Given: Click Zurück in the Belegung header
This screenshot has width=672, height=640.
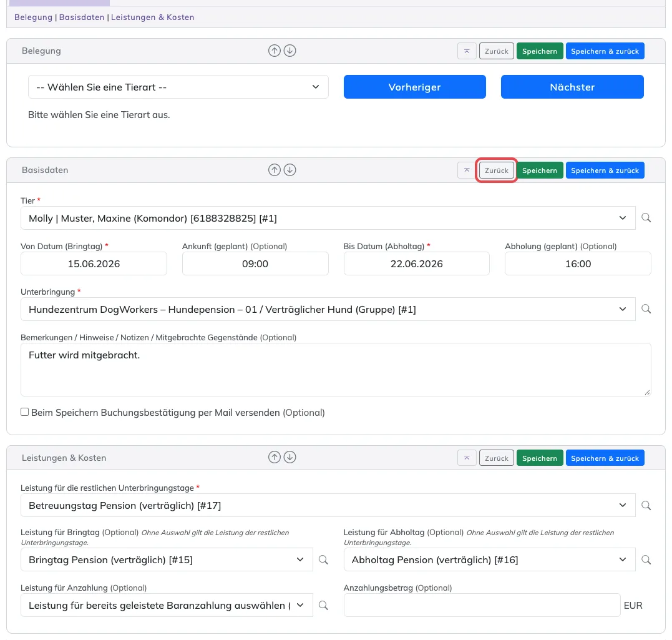Looking at the screenshot, I should [496, 51].
